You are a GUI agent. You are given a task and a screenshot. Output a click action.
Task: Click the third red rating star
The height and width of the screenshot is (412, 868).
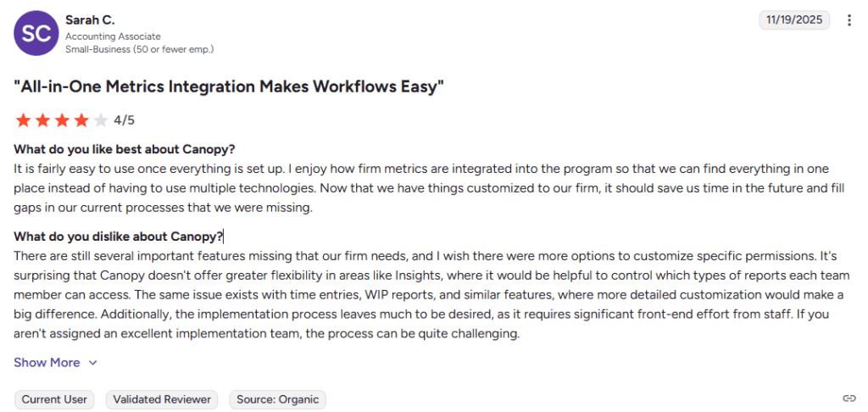[62, 120]
